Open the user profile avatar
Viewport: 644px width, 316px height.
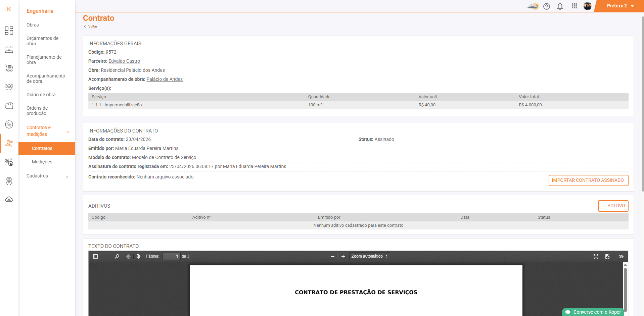[587, 6]
